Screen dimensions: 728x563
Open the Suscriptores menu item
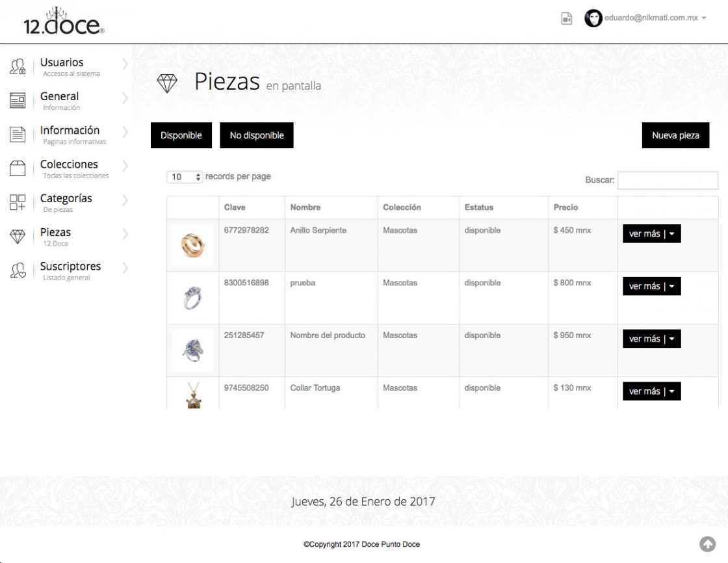[x=70, y=267]
